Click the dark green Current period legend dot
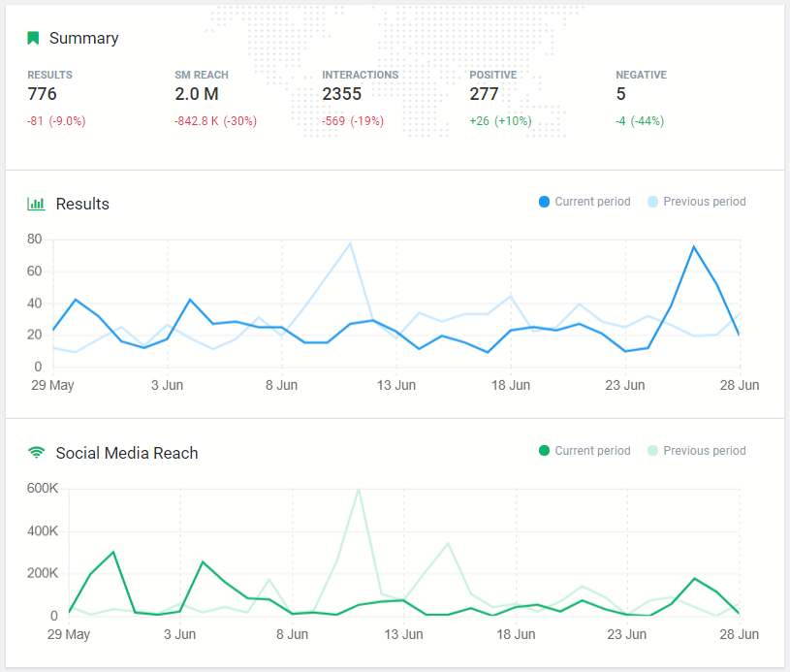This screenshot has height=672, width=790. [x=544, y=451]
